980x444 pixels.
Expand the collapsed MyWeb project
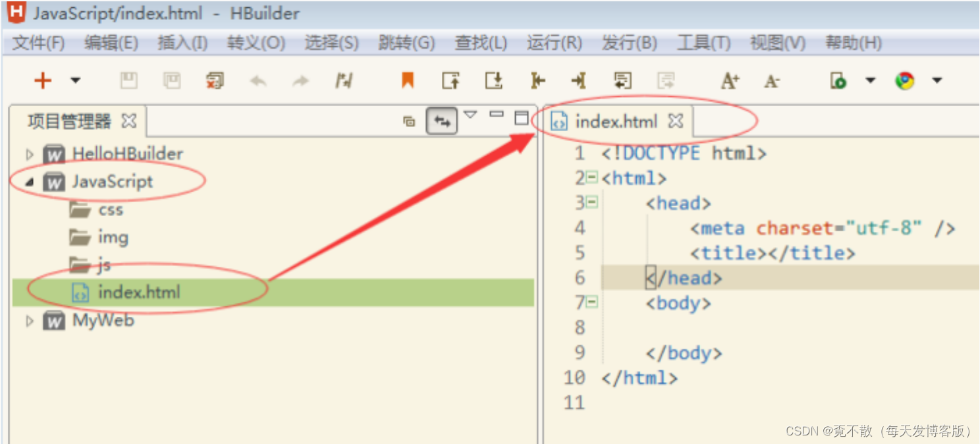[29, 321]
